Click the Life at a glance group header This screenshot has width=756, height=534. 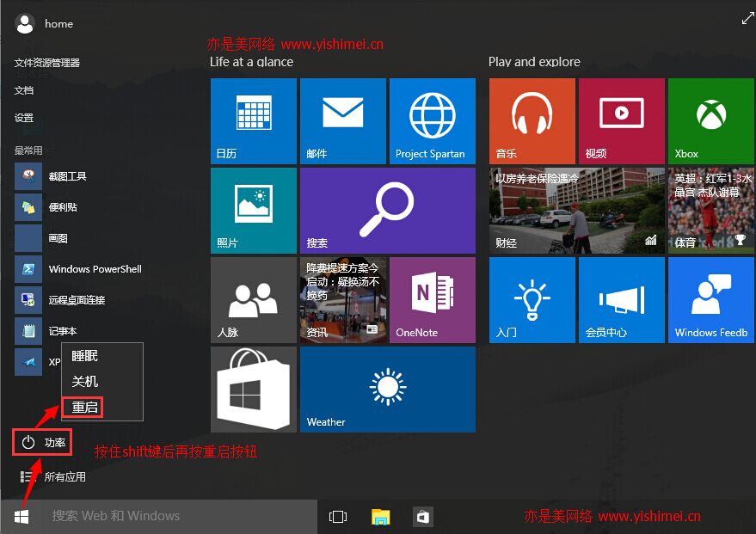(251, 62)
